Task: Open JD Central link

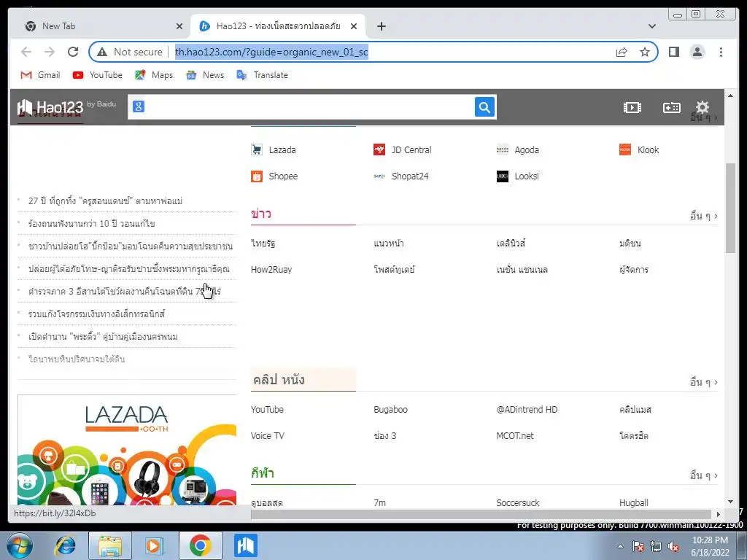Action: tap(403, 149)
